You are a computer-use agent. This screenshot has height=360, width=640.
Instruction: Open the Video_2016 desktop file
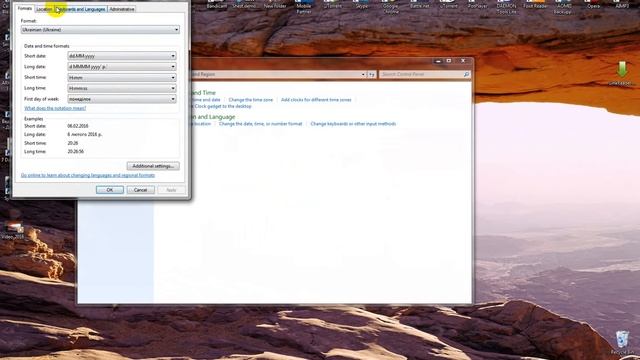click(x=13, y=229)
